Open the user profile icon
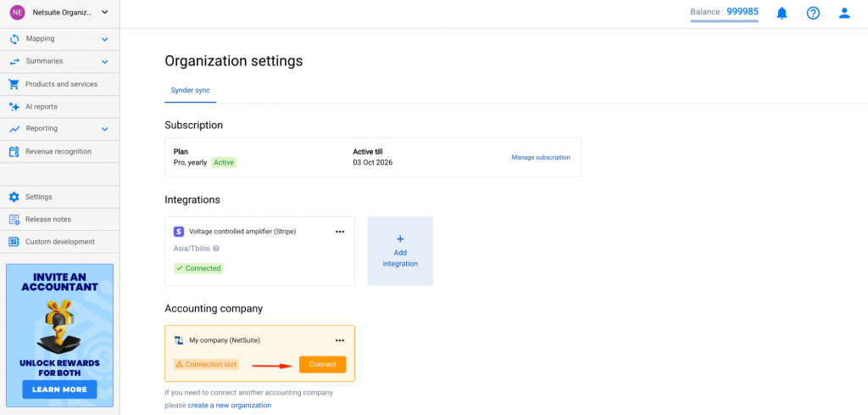Screen dimensions: 868x415 [843, 13]
